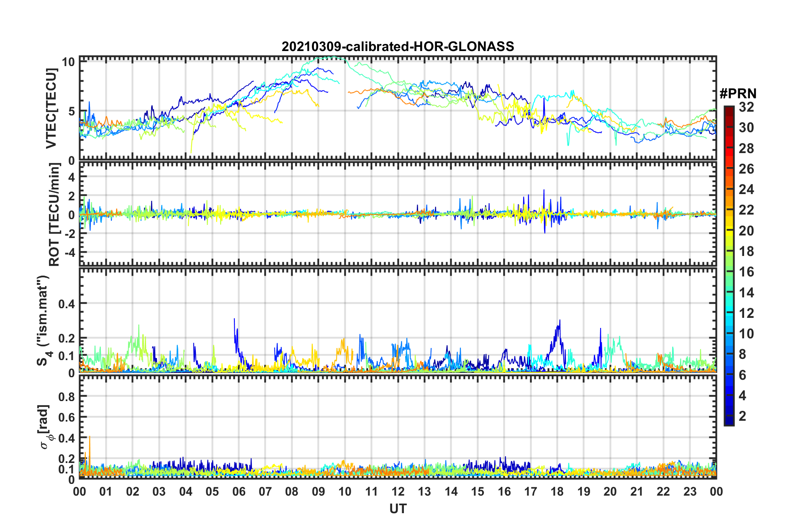Click colorbar tick label 8
796x532 pixels.
[742, 354]
